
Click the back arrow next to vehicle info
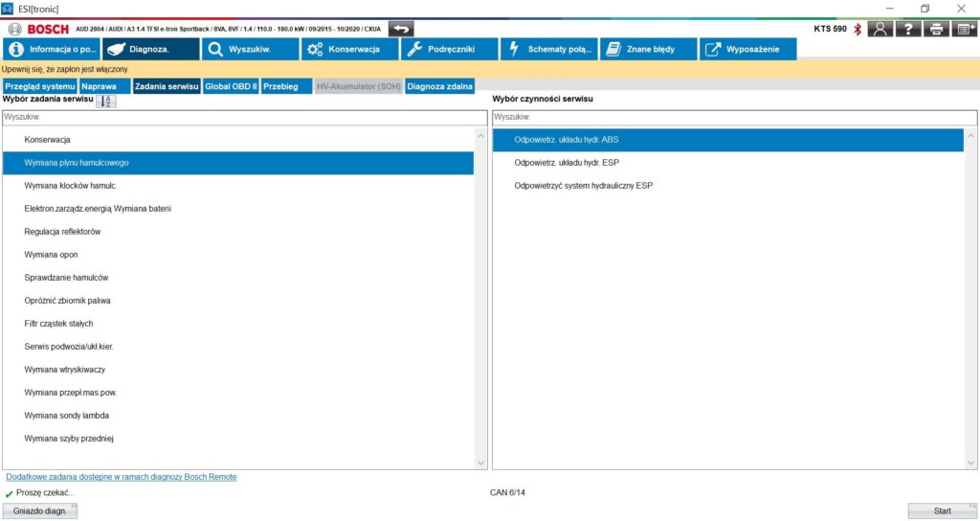point(400,29)
